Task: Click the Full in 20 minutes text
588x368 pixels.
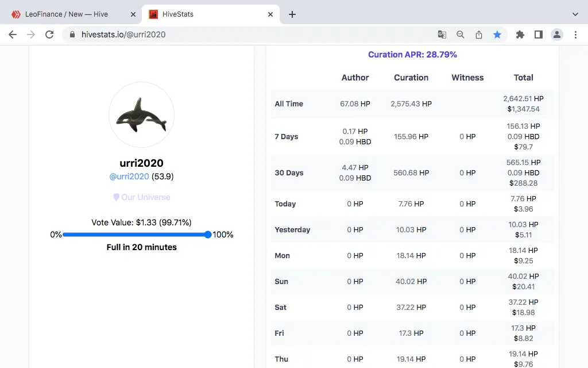Action: tap(141, 247)
